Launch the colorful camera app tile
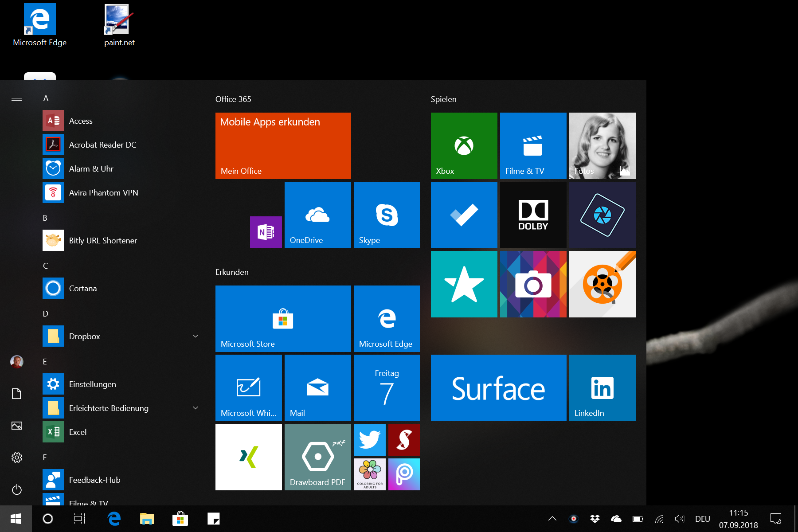The height and width of the screenshot is (532, 798). (533, 284)
